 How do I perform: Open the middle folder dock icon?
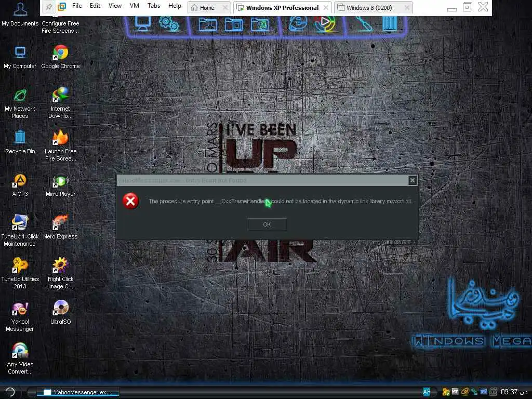click(x=234, y=25)
